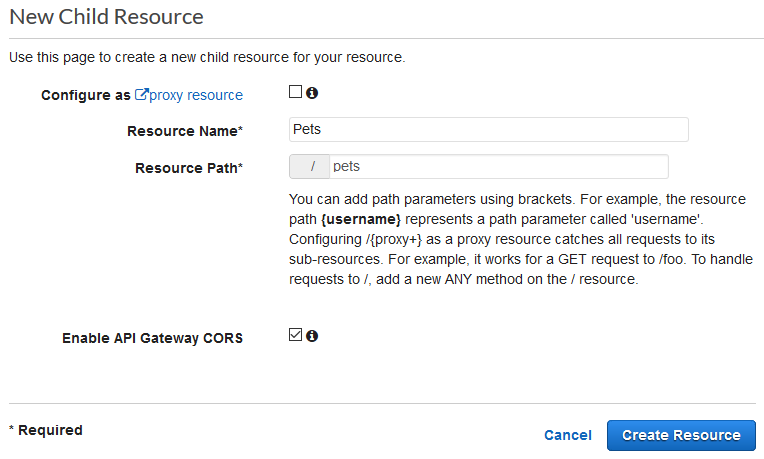
Task: Tick the Configure as proxy resource checkbox
Action: click(x=295, y=92)
